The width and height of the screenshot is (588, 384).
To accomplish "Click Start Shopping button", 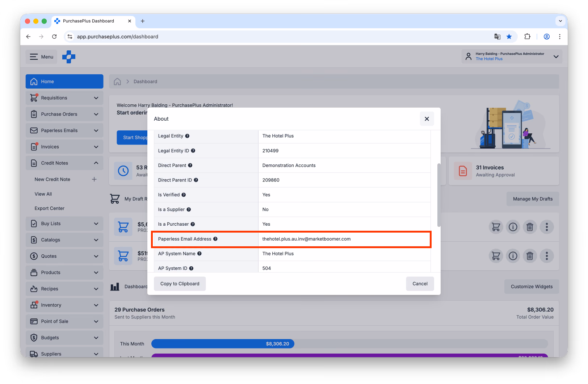I will pos(132,138).
